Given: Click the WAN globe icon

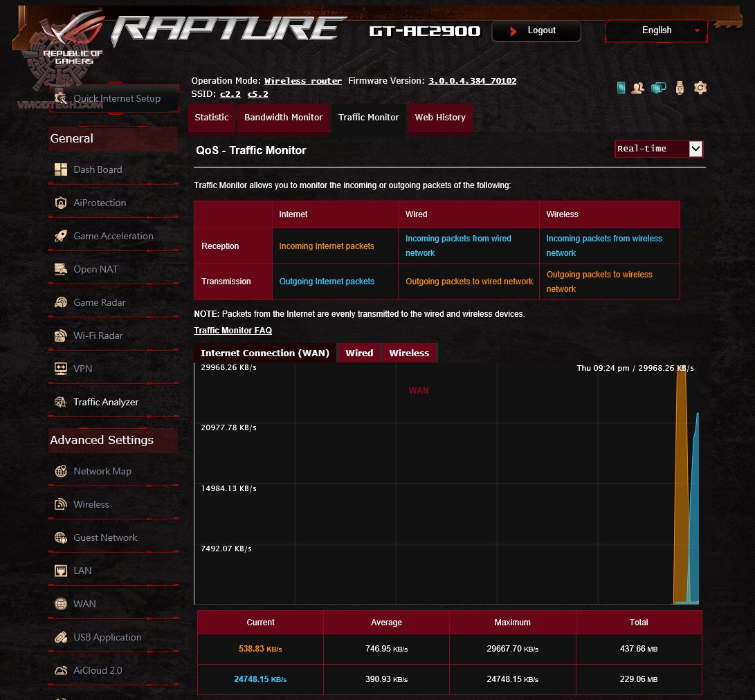Looking at the screenshot, I should tap(61, 604).
